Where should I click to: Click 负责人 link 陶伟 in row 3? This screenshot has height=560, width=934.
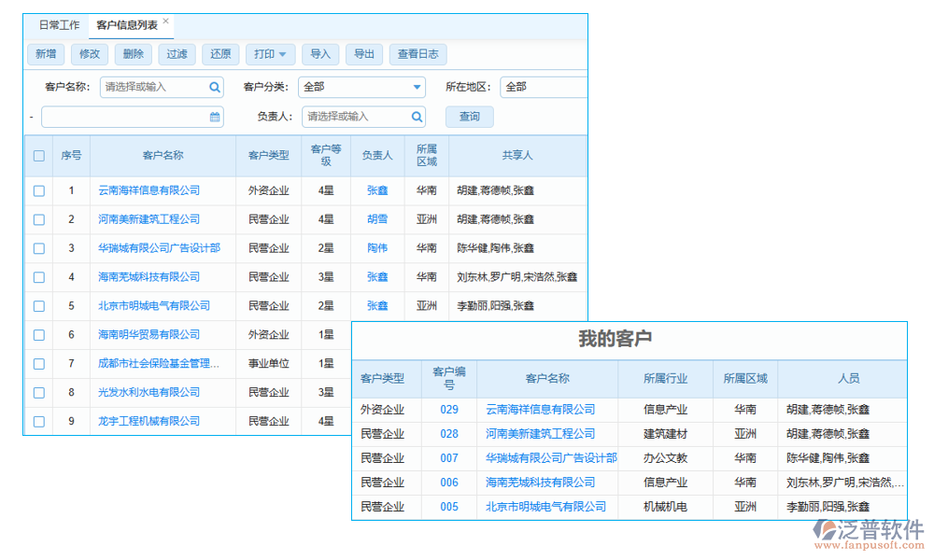377,248
